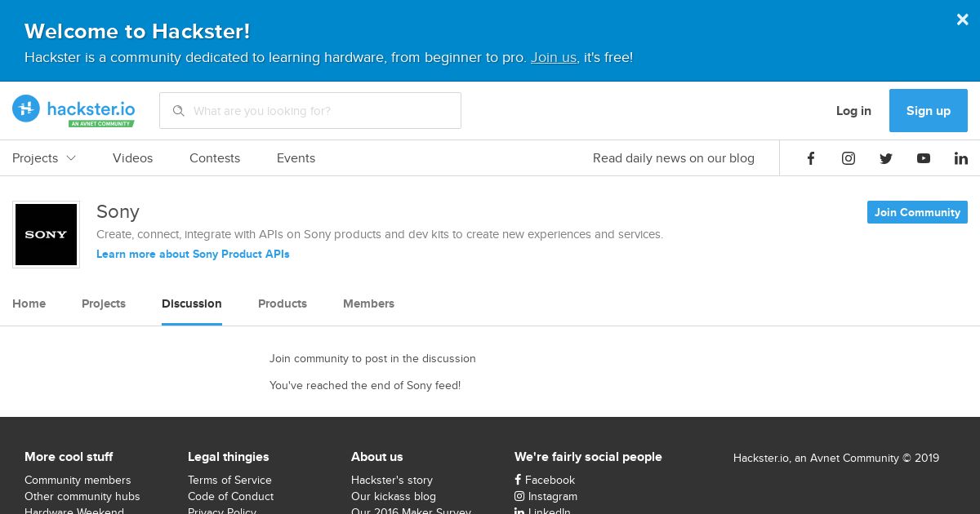This screenshot has height=514, width=980.
Task: Expand the Projects dropdown menu
Action: pos(44,158)
